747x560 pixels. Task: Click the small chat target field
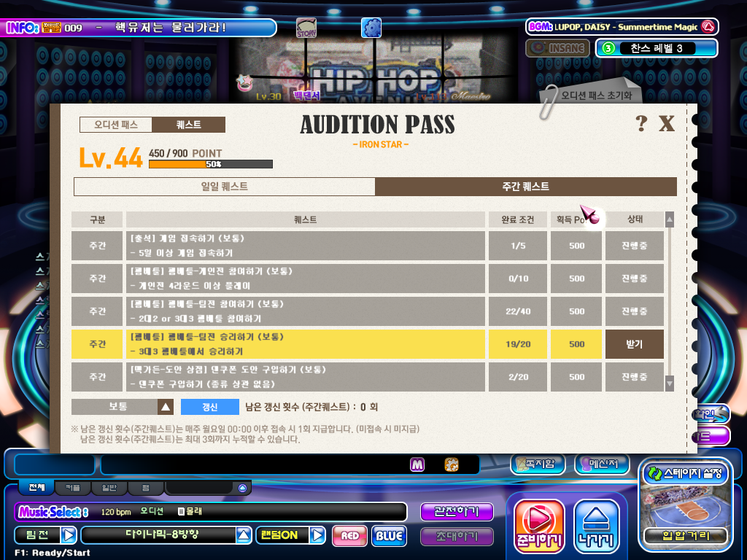[x=55, y=464]
